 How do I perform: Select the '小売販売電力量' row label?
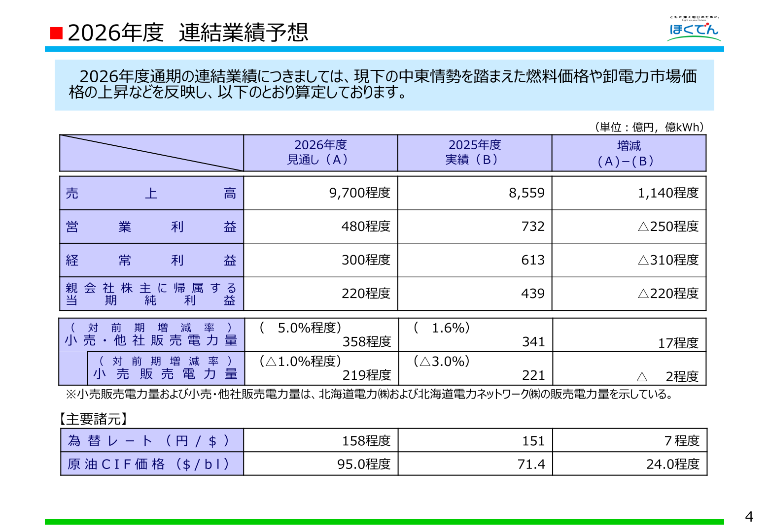[x=166, y=374]
